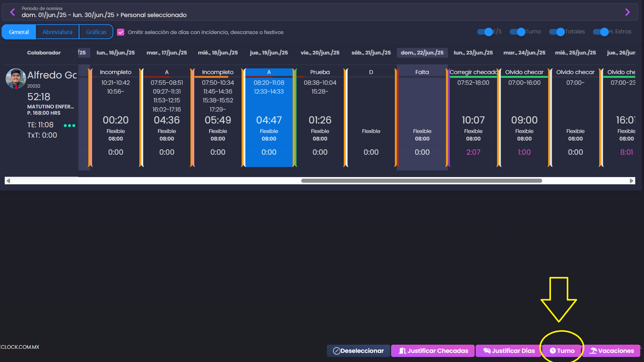The image size is (644, 362).
Task: Switch to Abreviatura tab
Action: (57, 32)
